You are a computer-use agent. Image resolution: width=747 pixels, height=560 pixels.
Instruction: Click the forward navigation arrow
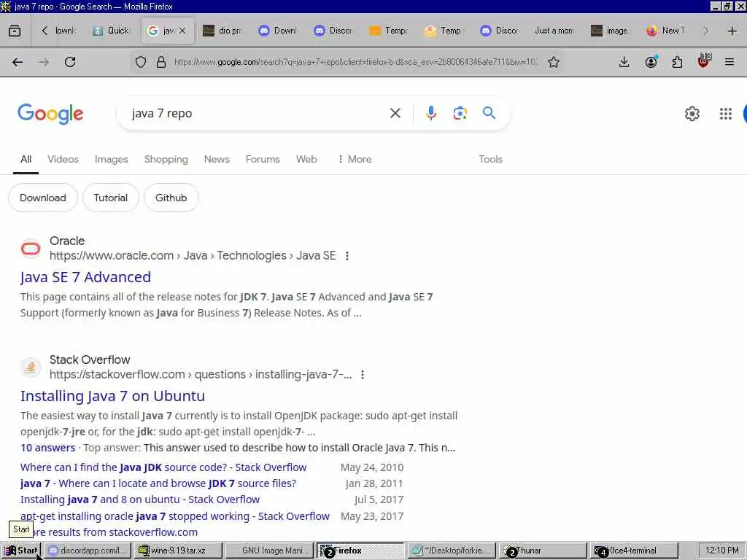tap(43, 62)
